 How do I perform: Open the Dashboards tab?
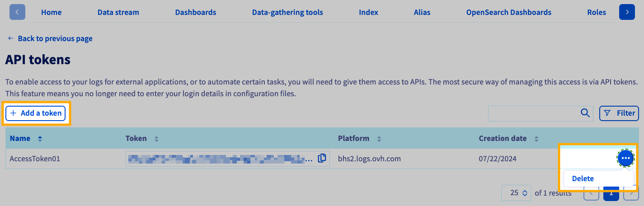tap(195, 12)
